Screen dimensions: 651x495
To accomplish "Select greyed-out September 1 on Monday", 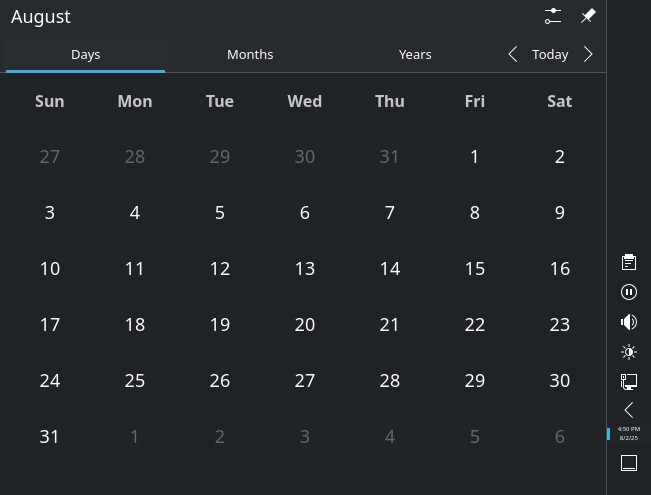I will [135, 437].
